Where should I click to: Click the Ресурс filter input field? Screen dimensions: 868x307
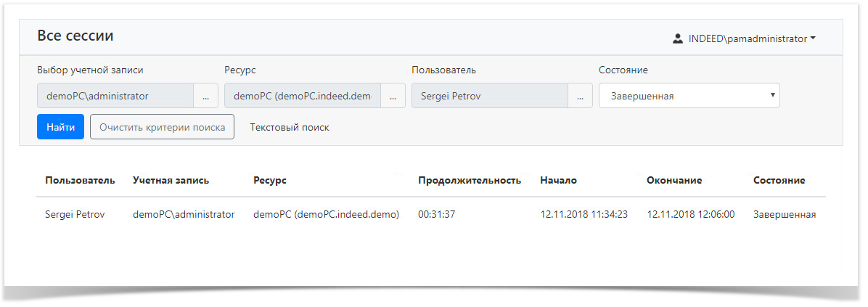[303, 96]
